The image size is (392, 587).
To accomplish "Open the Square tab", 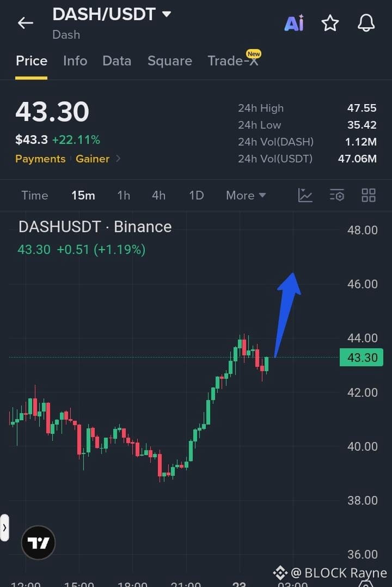I will [x=169, y=61].
